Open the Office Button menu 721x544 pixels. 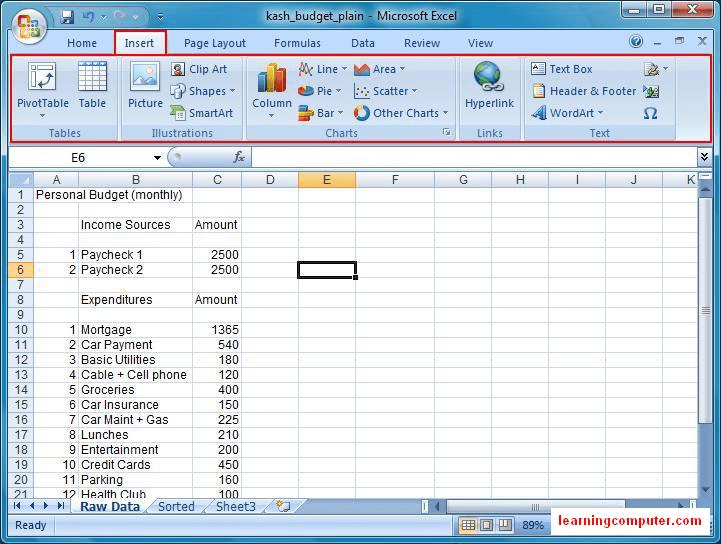[29, 27]
